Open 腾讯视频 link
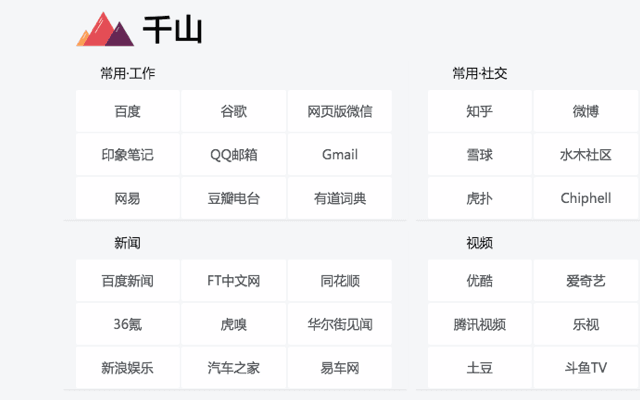This screenshot has height=400, width=640. [x=480, y=324]
